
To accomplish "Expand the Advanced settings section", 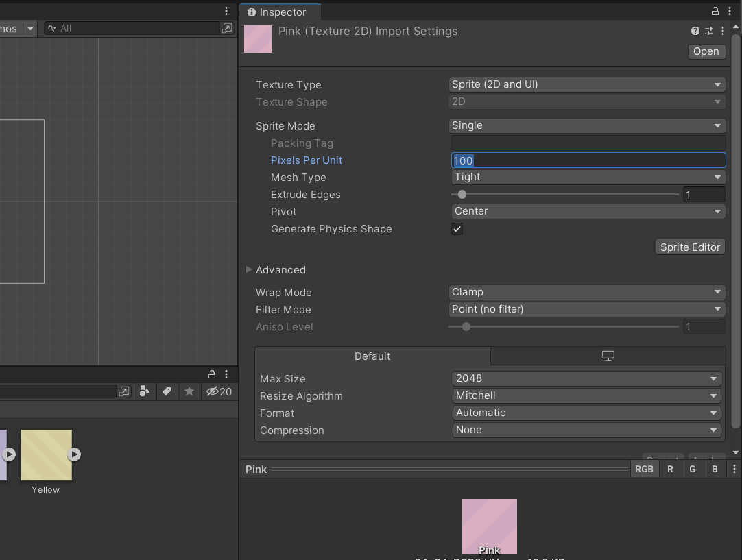I will pos(249,270).
